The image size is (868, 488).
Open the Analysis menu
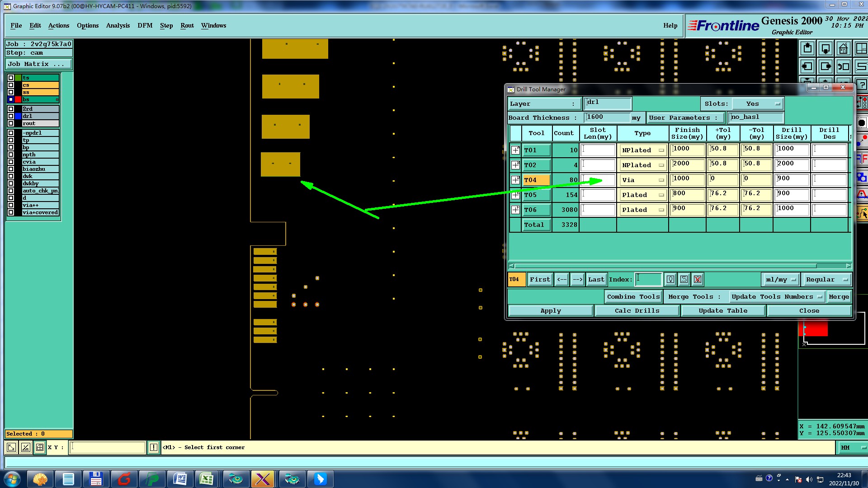118,26
